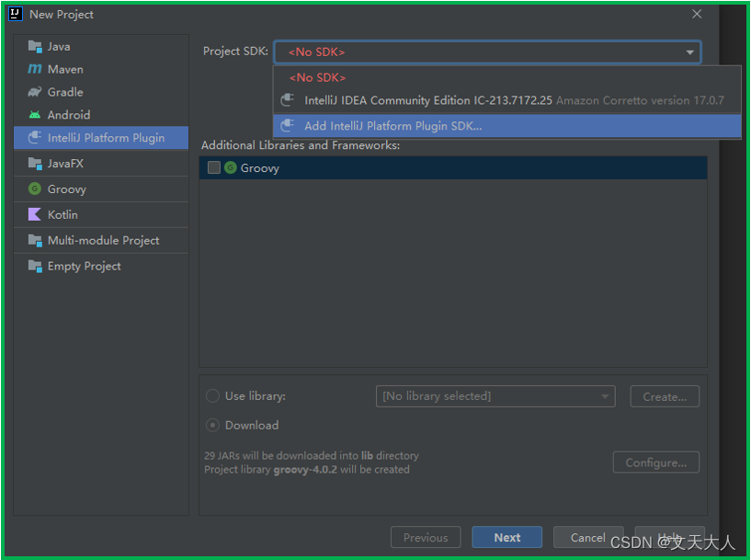Select the Use library radio button
The width and height of the screenshot is (751, 560).
212,395
